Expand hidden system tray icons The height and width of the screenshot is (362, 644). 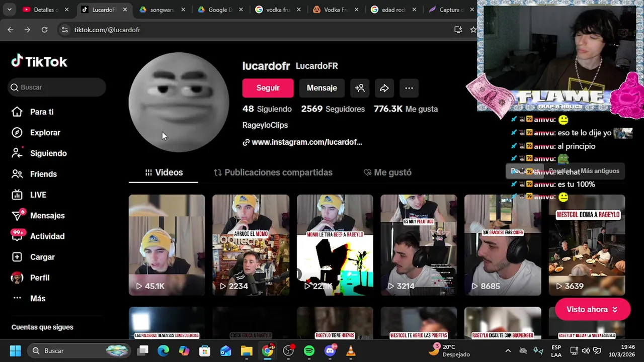click(x=508, y=350)
